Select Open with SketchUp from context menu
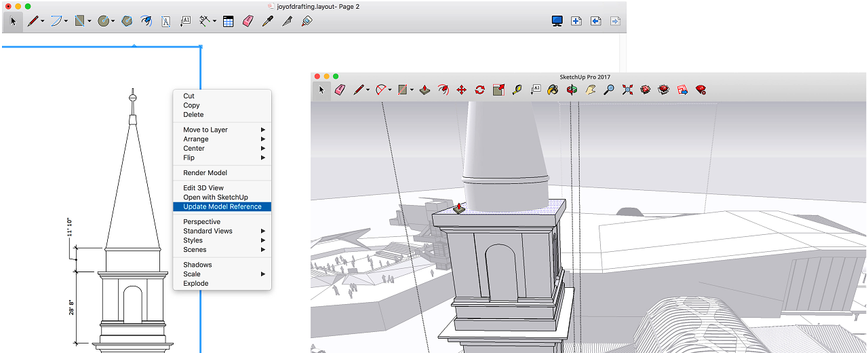This screenshot has height=353, width=868. tap(215, 198)
